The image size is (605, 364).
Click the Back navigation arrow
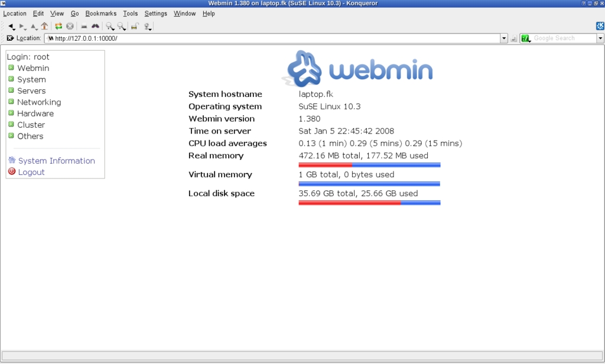pos(11,26)
